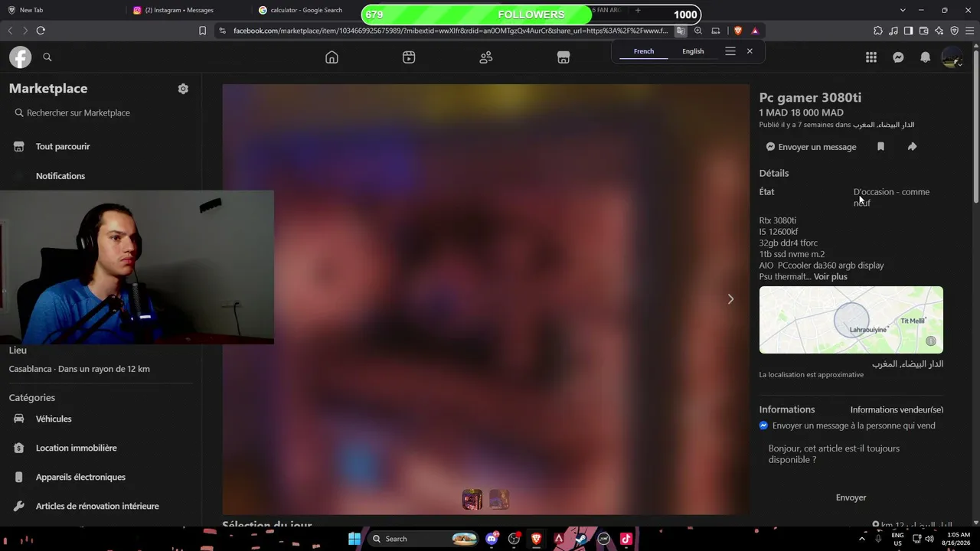This screenshot has height=551, width=980.
Task: Select French in translate popup
Action: click(644, 51)
